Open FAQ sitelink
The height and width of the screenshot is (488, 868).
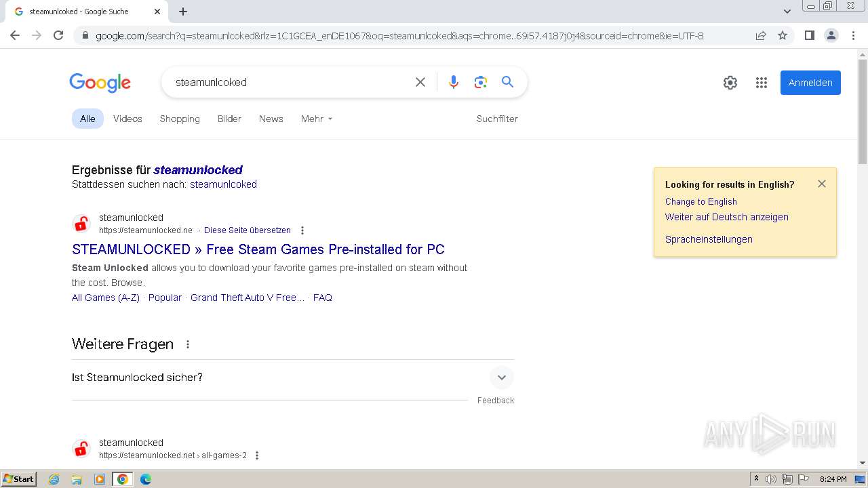(x=323, y=298)
